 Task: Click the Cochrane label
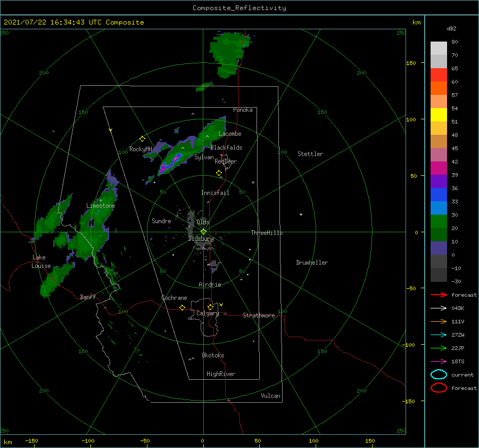(x=174, y=298)
